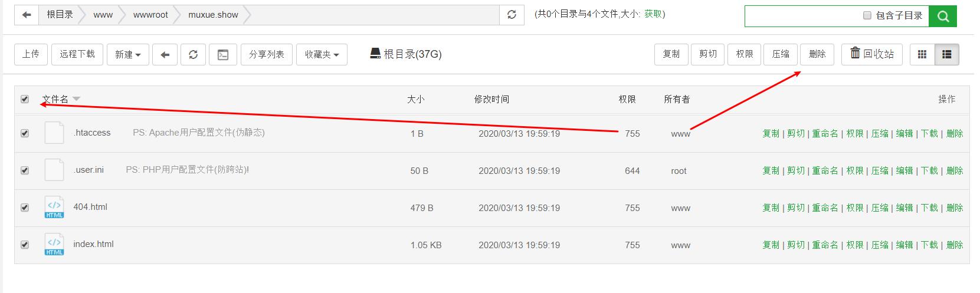Click 删除 link for index.html
Image resolution: width=980 pixels, height=293 pixels.
pos(955,245)
